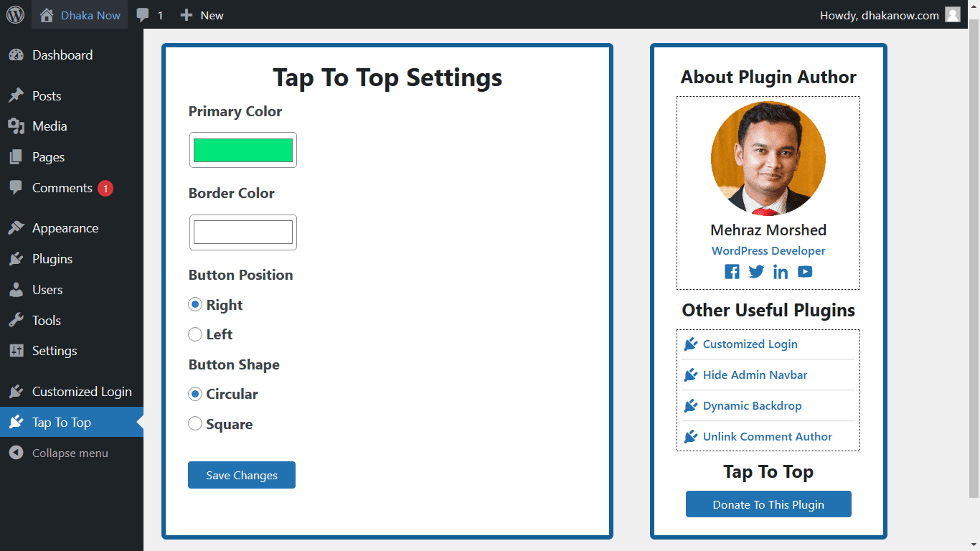This screenshot has width=980, height=551.
Task: Click the Mehraz Morshed author name
Action: [x=768, y=230]
